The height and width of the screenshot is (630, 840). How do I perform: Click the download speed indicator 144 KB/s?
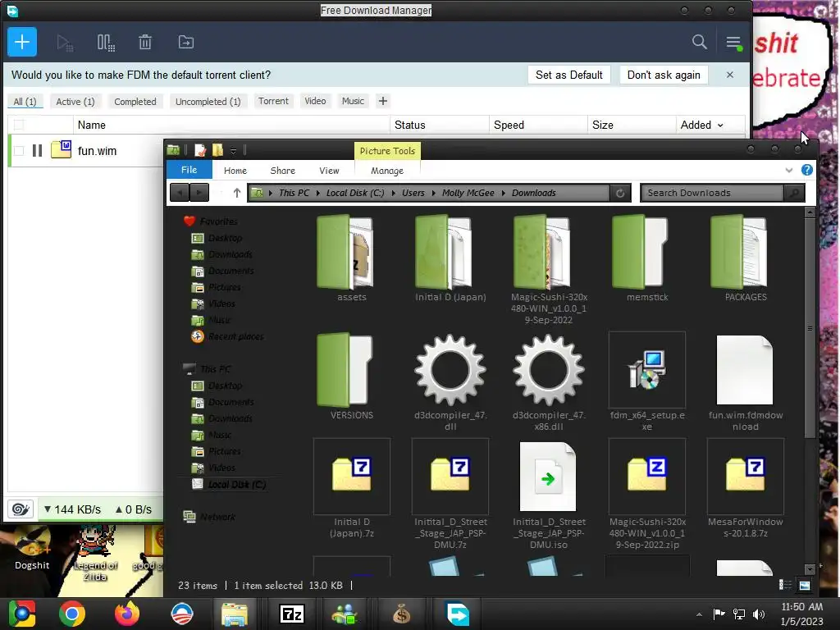click(x=72, y=509)
